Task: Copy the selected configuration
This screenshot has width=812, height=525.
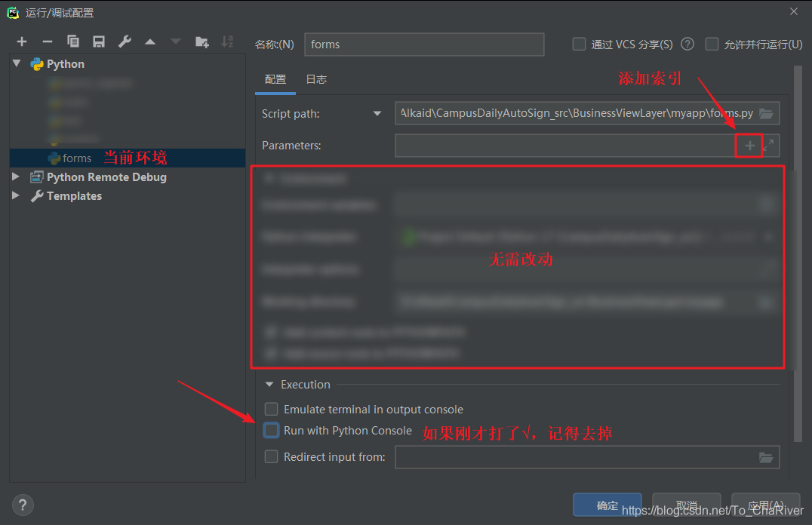Action: (x=73, y=42)
